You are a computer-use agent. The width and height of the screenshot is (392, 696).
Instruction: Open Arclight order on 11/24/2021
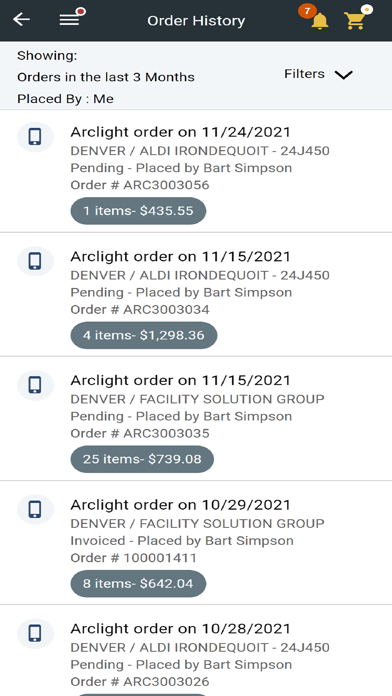pyautogui.click(x=180, y=132)
